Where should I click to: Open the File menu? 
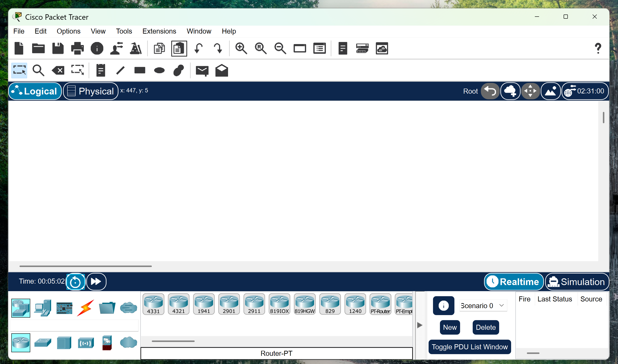(x=19, y=31)
